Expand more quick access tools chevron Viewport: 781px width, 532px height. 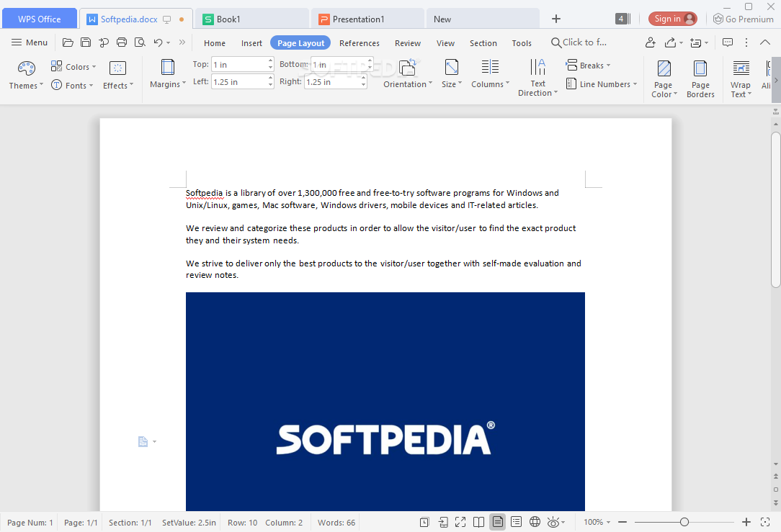(x=182, y=42)
